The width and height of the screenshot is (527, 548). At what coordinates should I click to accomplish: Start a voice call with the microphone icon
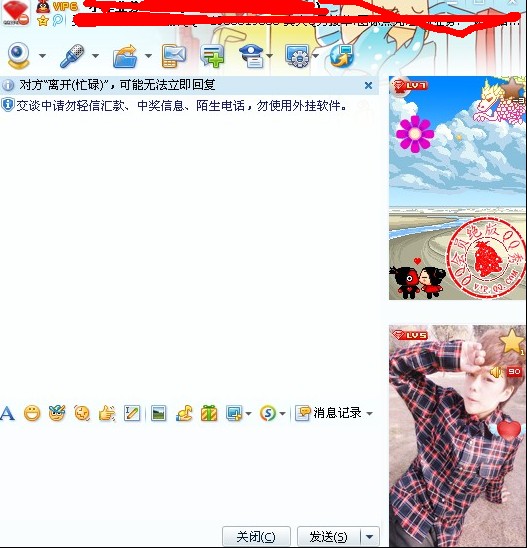point(72,56)
